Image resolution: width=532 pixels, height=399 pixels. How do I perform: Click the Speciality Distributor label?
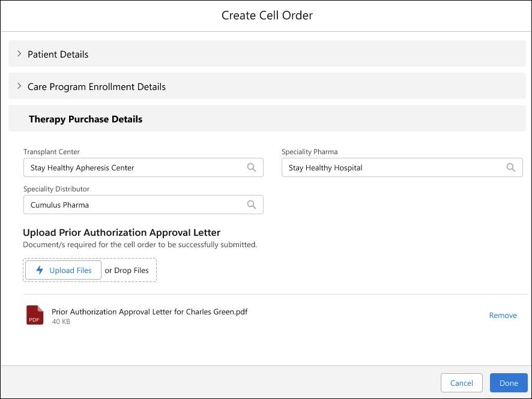point(56,189)
